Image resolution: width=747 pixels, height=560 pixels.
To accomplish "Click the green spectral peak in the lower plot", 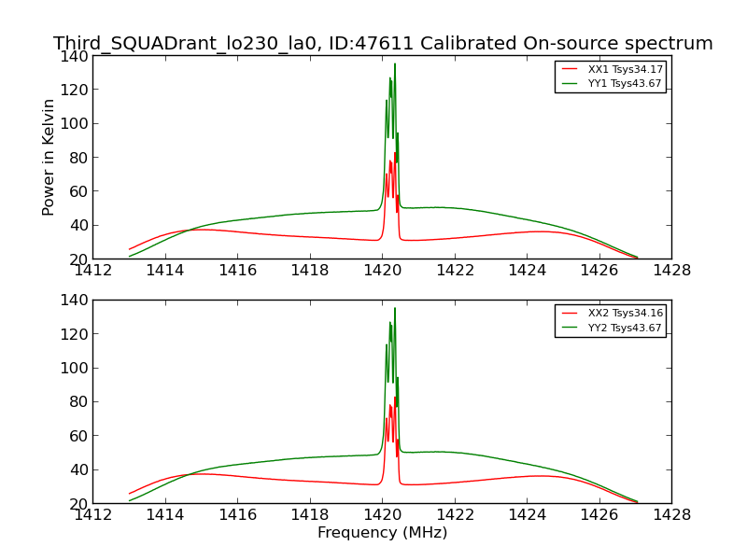I will pos(394,309).
